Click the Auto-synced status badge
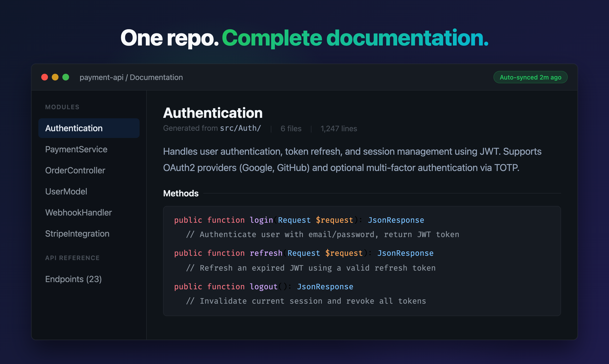 tap(530, 77)
